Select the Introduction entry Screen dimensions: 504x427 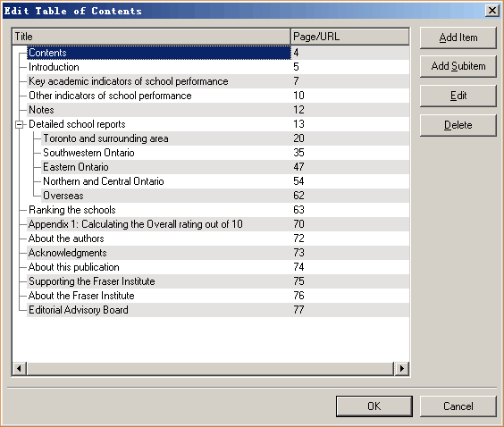[x=54, y=67]
